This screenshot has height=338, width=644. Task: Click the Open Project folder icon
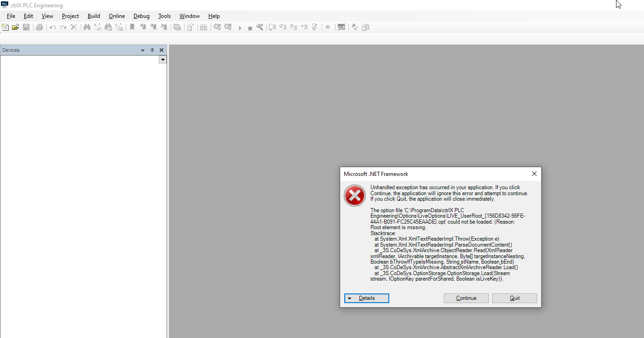[x=16, y=27]
